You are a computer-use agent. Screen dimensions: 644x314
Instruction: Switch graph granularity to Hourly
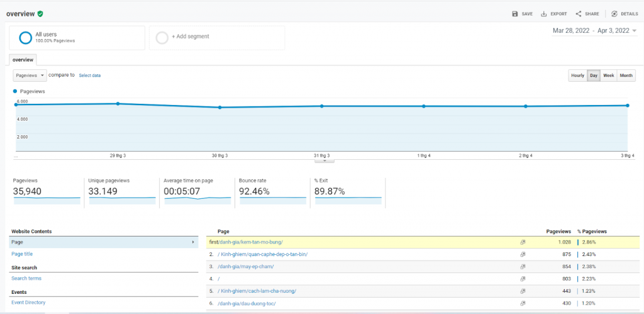(x=577, y=76)
